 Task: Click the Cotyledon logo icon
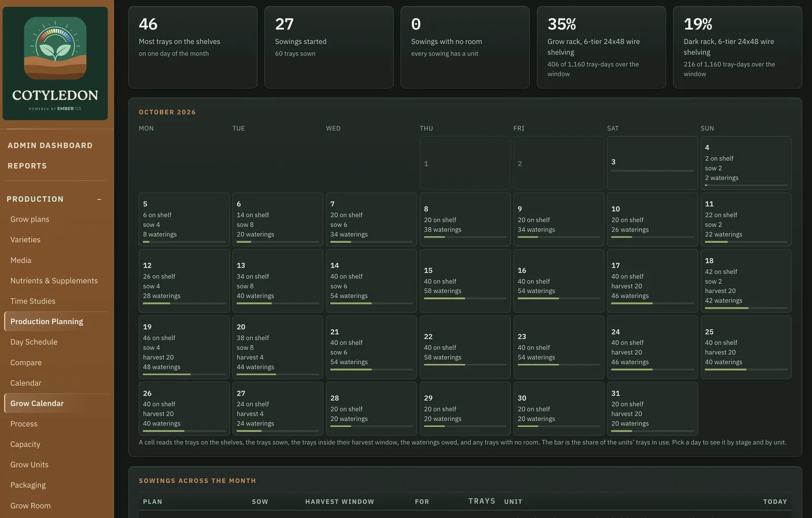click(55, 48)
